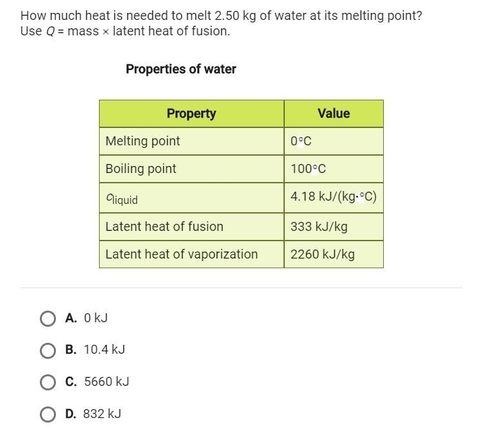504x438 pixels.
Task: Click the 2260 kJ/kg value cell
Action: (334, 254)
